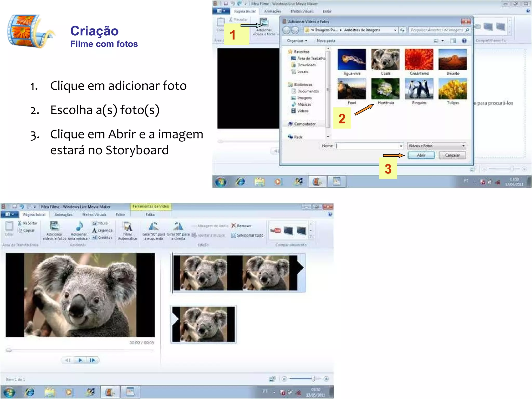
Task: Select Documentos under Bibliotecas
Action: [x=305, y=91]
